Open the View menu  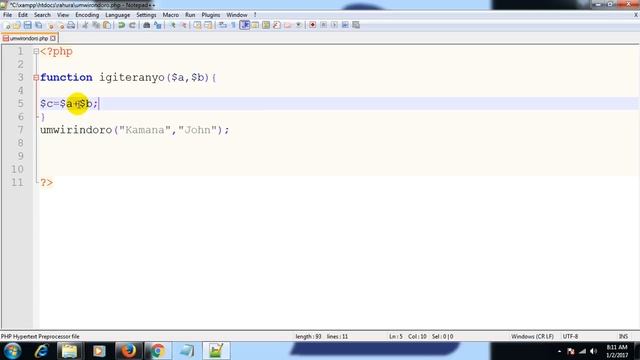point(63,15)
